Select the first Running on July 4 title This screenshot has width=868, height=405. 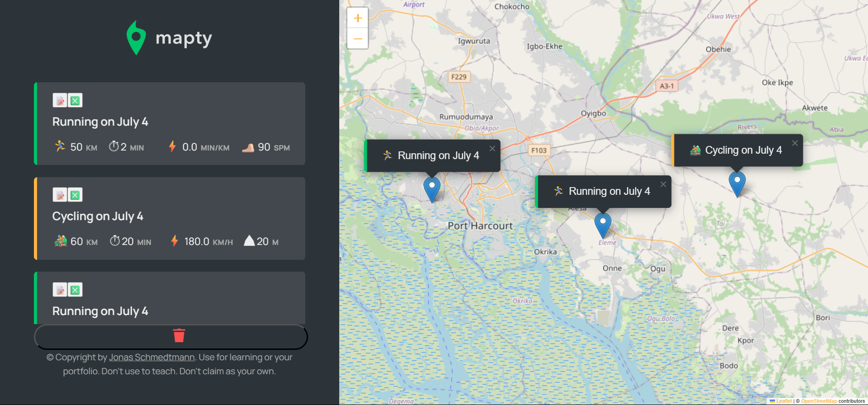[x=100, y=122]
